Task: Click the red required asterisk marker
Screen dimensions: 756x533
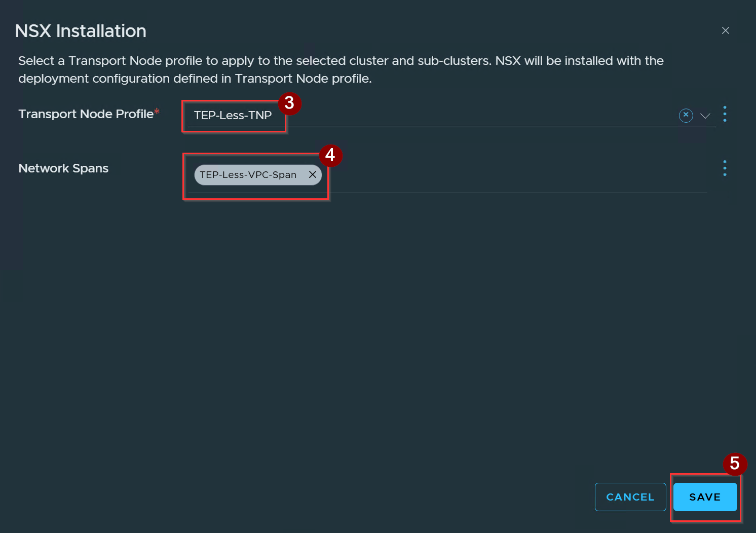Action: pos(157,111)
